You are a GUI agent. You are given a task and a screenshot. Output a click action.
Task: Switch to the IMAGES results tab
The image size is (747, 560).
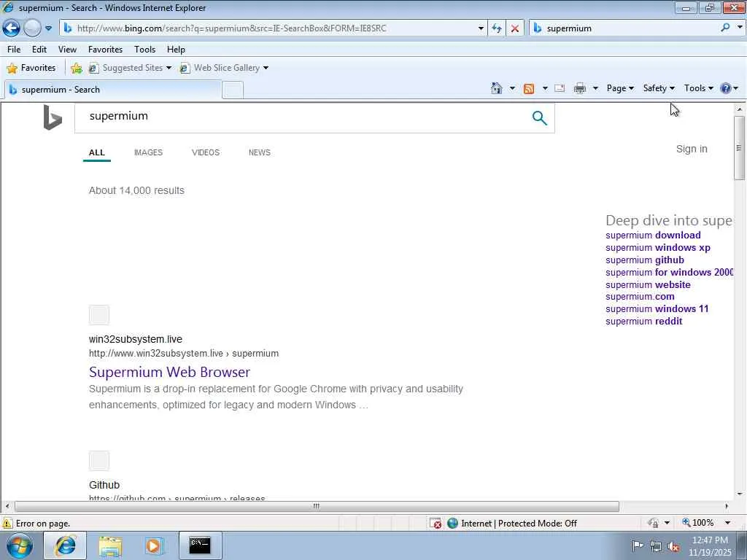click(148, 152)
